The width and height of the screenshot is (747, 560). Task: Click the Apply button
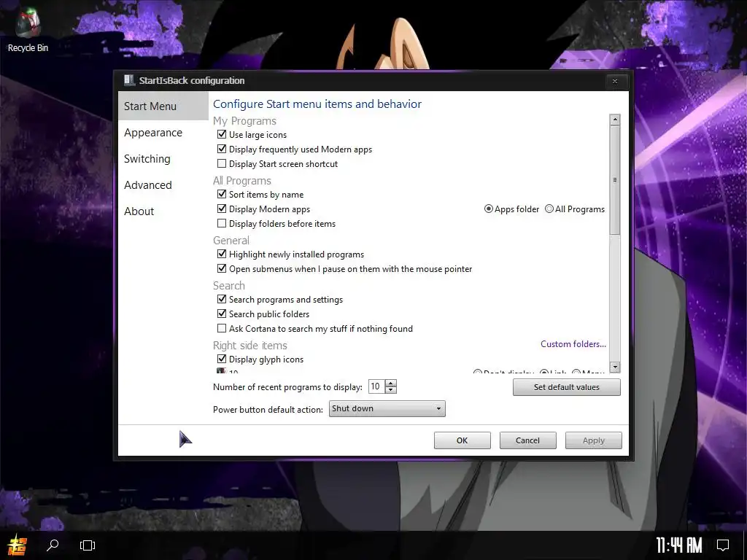594,440
